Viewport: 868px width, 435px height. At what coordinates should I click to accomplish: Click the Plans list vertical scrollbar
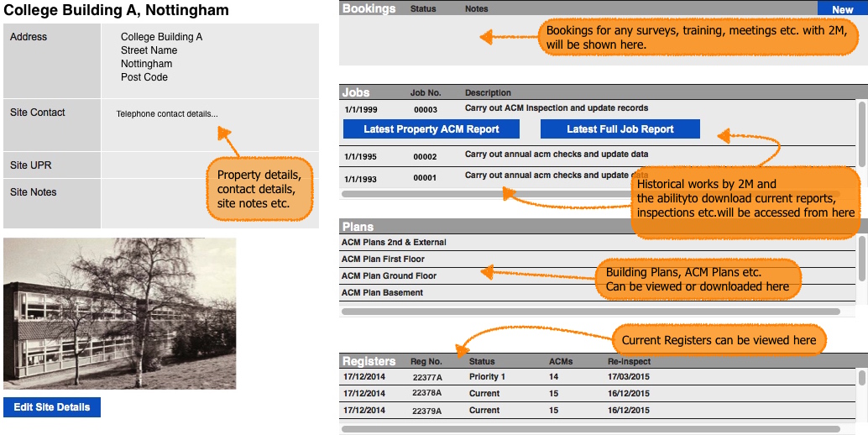(x=861, y=257)
